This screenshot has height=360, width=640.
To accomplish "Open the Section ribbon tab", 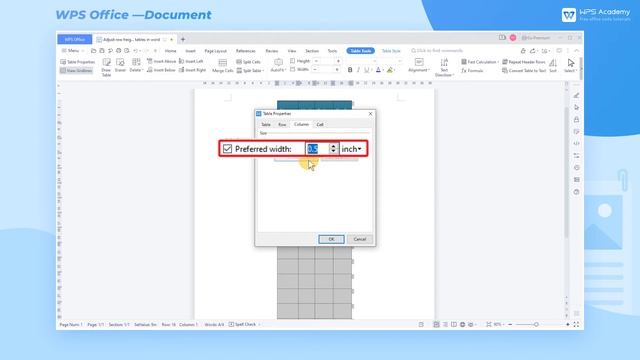I will pos(312,51).
